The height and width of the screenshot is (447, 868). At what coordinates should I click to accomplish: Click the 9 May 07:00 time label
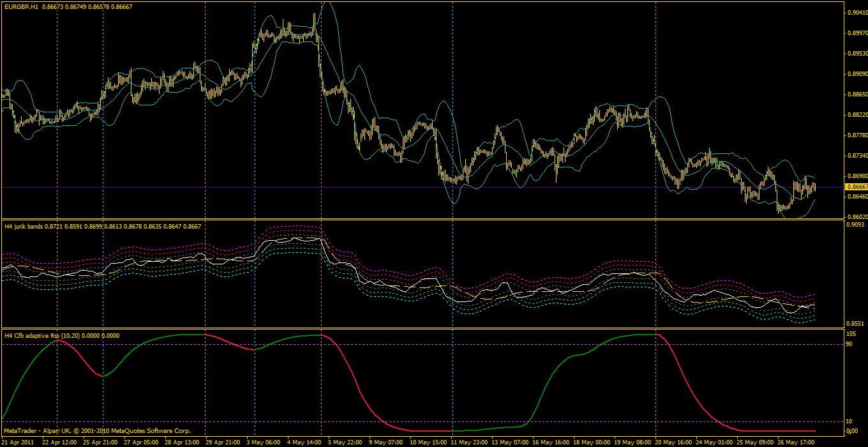pyautogui.click(x=385, y=442)
